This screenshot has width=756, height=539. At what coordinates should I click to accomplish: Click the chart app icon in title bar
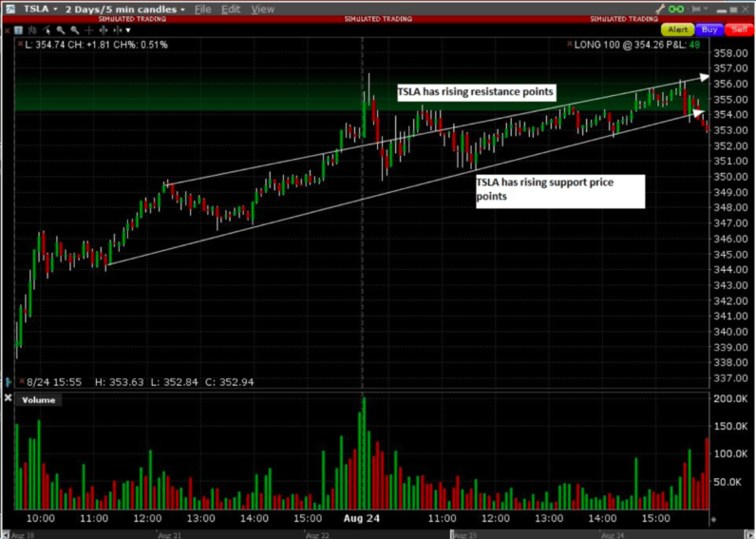10,9
